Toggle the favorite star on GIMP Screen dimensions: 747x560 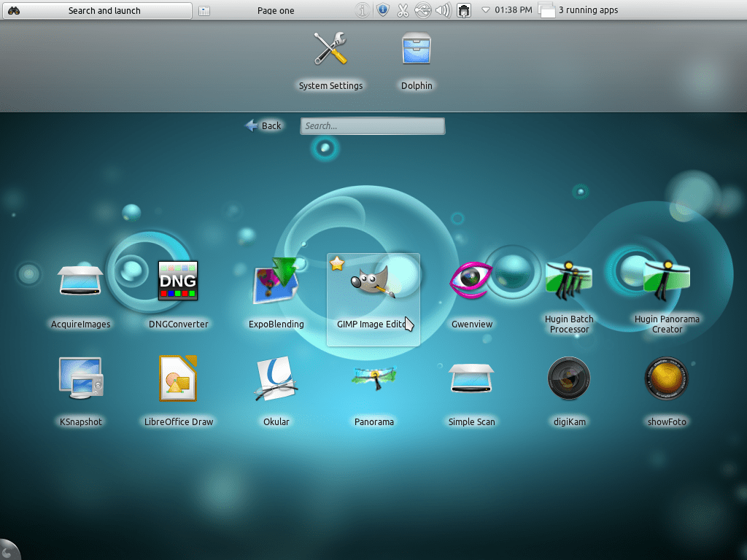(x=337, y=263)
